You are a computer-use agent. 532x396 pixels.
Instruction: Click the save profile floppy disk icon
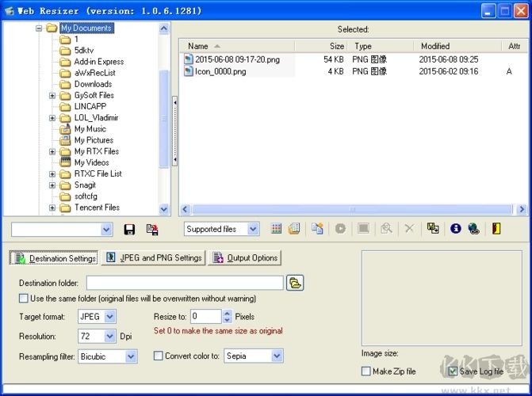(129, 230)
